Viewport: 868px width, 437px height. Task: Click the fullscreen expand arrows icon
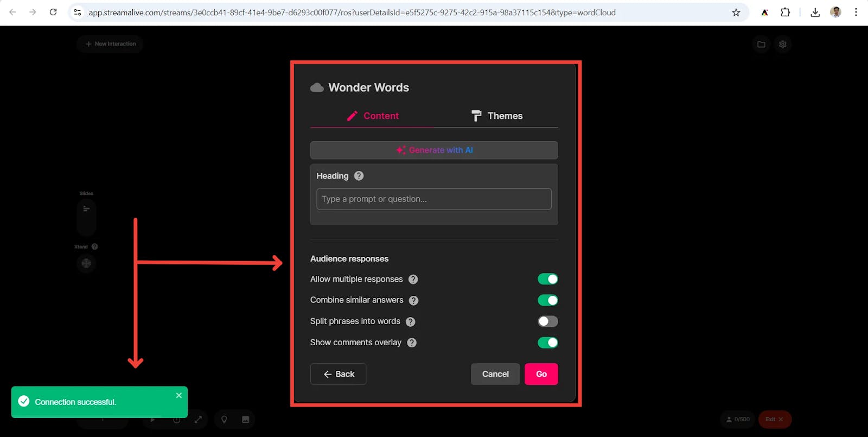point(199,420)
